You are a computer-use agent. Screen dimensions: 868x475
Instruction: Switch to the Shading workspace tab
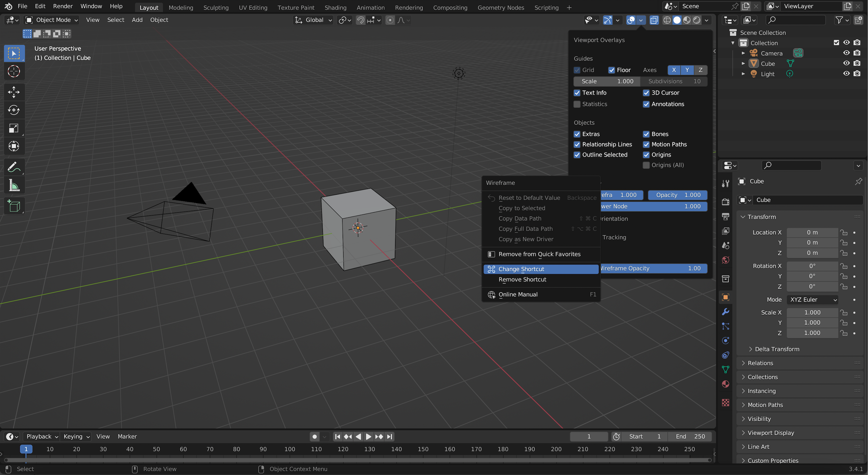(335, 8)
